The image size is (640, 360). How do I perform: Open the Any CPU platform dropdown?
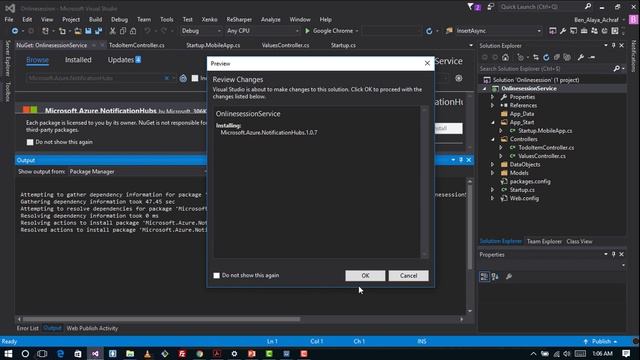pyautogui.click(x=262, y=31)
